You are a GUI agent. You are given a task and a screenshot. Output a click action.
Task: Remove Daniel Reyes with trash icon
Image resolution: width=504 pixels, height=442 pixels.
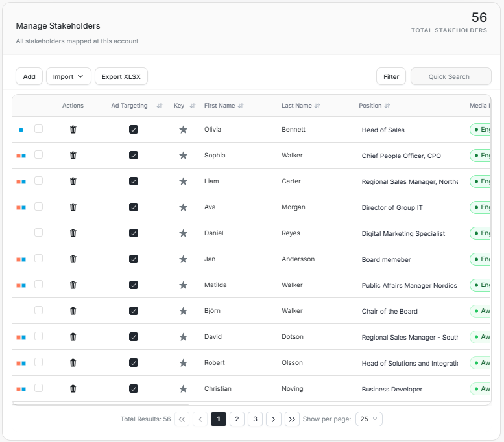[x=73, y=233]
